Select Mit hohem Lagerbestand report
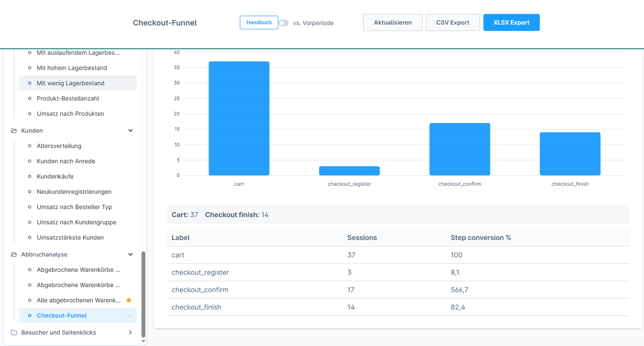The width and height of the screenshot is (644, 346). tap(72, 68)
